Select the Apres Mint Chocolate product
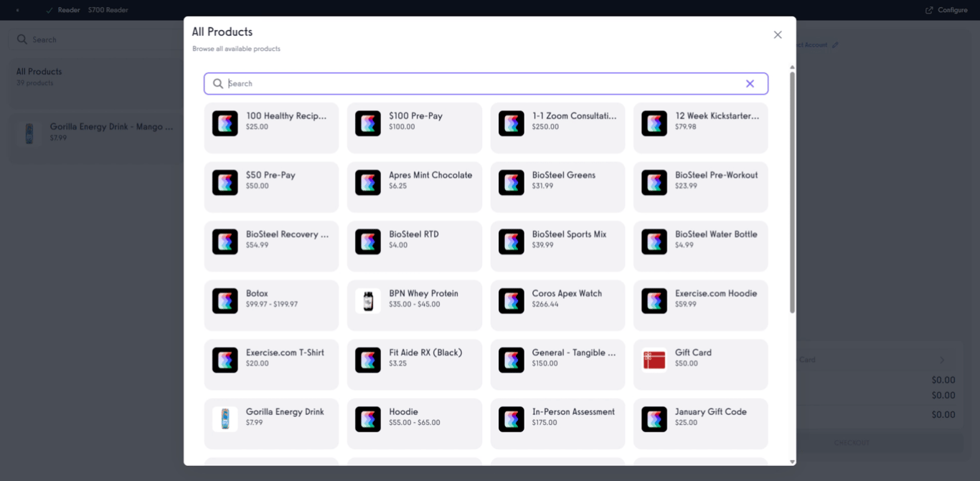Screen dimensions: 980x481 [415, 187]
